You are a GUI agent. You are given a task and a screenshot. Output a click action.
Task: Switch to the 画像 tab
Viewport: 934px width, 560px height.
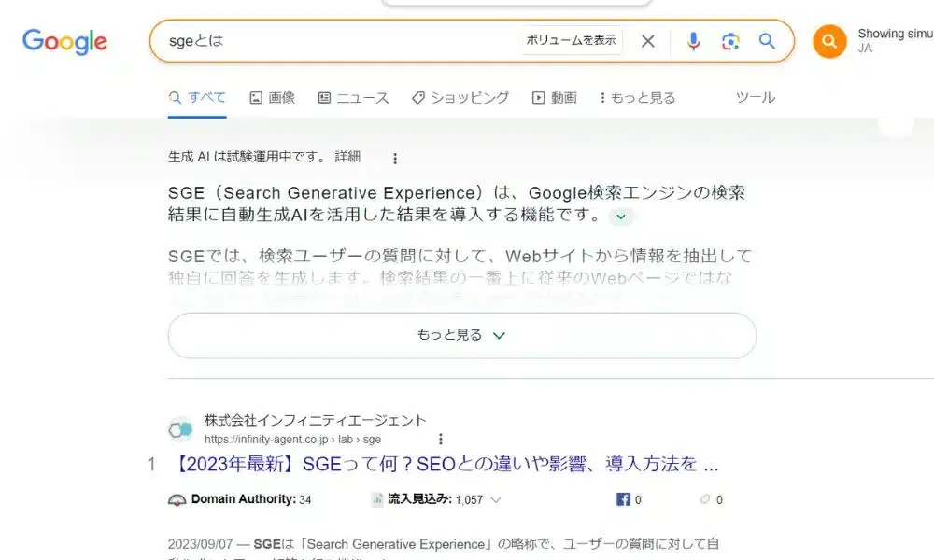pos(272,97)
